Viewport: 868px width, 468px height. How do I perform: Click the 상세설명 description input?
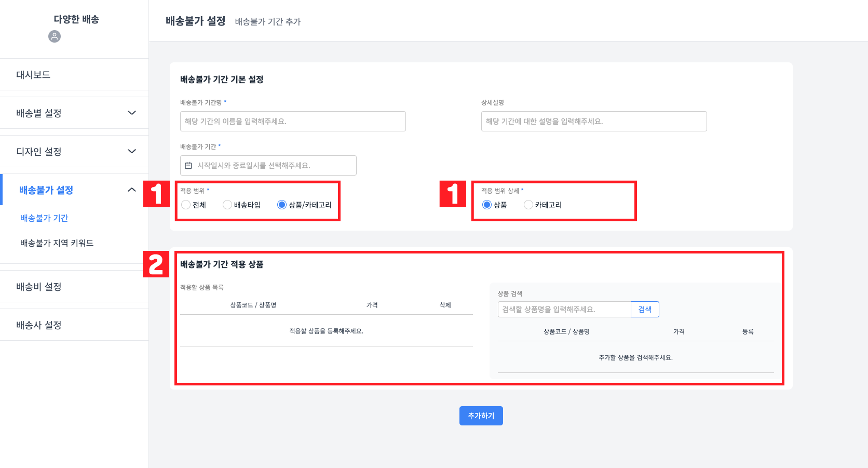(x=593, y=121)
